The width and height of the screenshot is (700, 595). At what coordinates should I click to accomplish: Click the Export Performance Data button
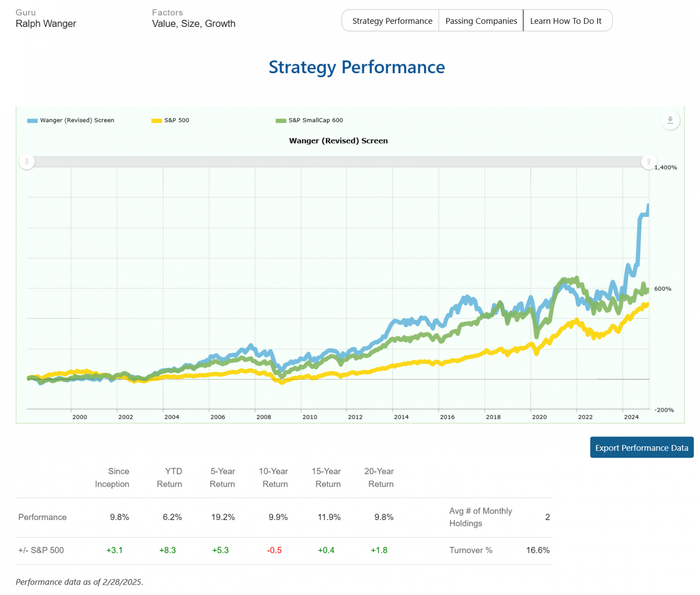tap(641, 447)
